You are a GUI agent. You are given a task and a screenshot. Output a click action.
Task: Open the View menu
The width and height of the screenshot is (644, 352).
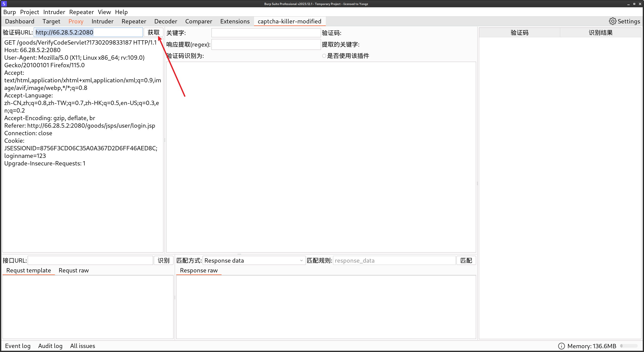pyautogui.click(x=104, y=12)
